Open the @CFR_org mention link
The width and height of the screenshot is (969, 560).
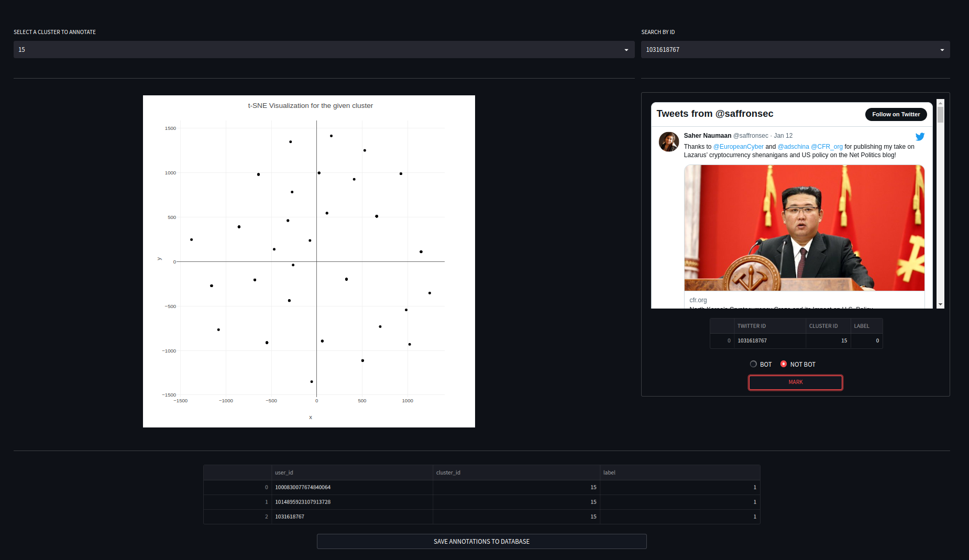827,147
